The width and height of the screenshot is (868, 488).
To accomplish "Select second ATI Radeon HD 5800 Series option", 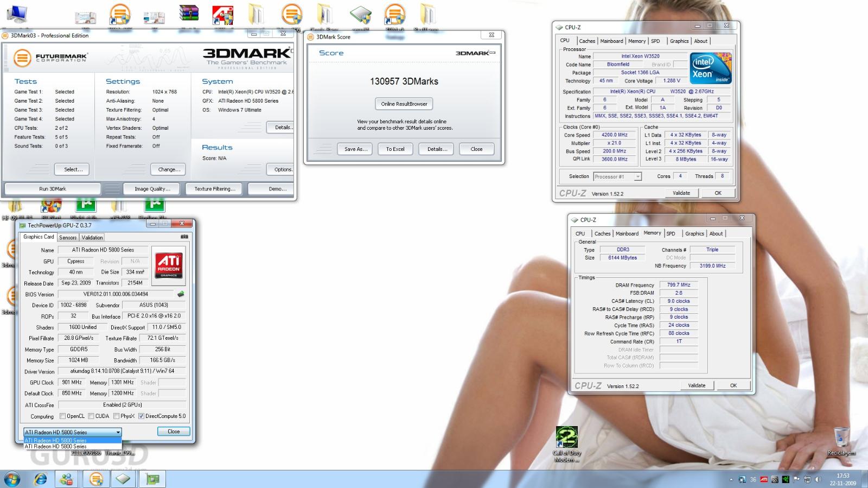I will click(x=73, y=446).
